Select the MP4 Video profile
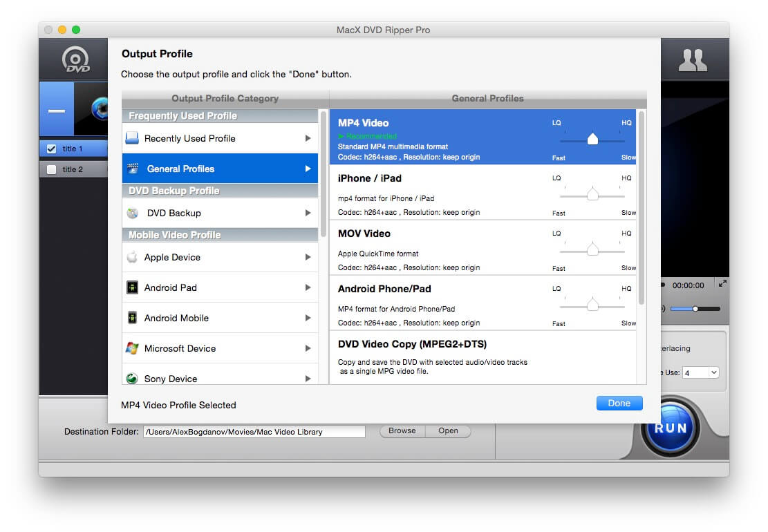The image size is (768, 532). click(x=483, y=137)
